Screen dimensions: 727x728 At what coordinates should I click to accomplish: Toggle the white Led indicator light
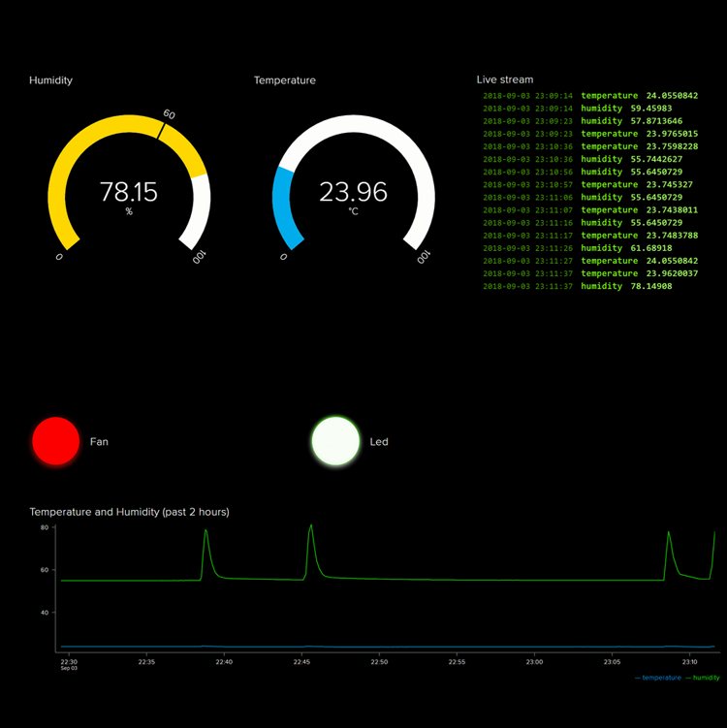tap(335, 441)
